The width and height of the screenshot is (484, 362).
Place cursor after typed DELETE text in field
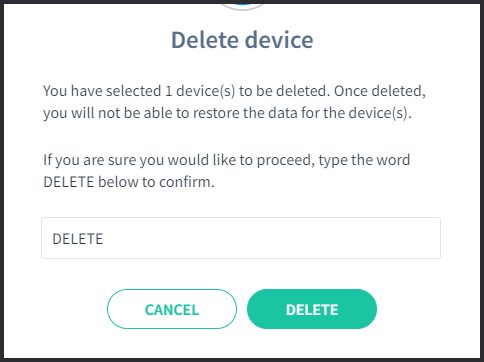104,239
